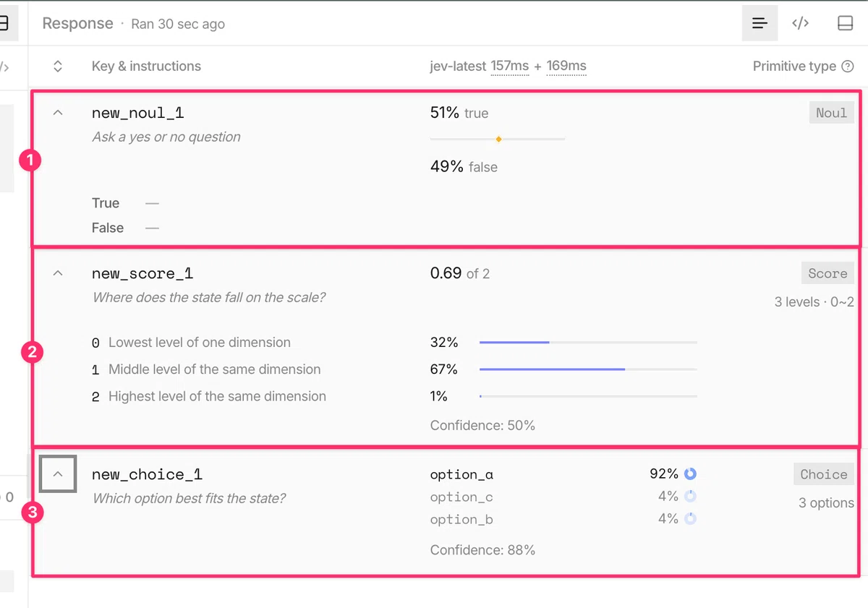The height and width of the screenshot is (608, 868).
Task: Switch to the list view icon
Action: [759, 23]
